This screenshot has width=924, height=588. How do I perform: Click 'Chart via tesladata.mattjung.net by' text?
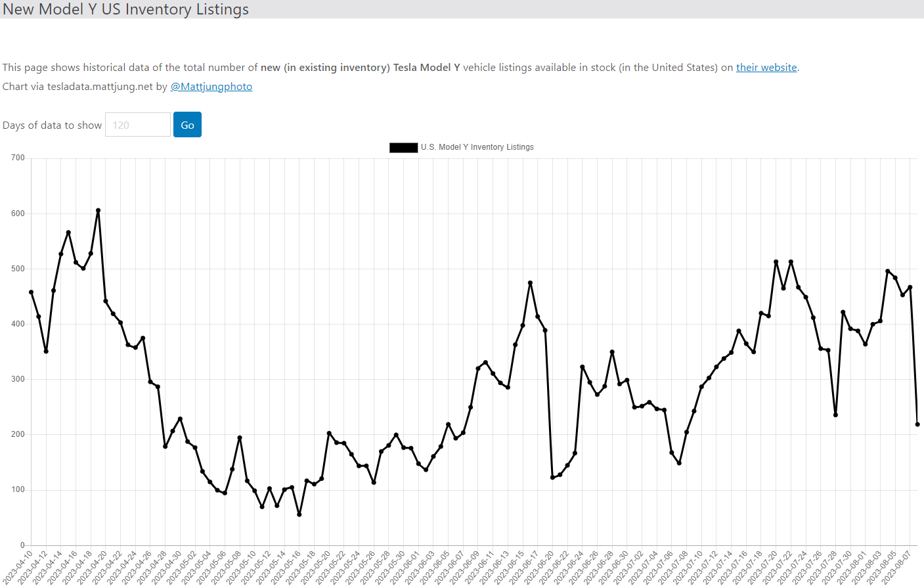[85, 87]
